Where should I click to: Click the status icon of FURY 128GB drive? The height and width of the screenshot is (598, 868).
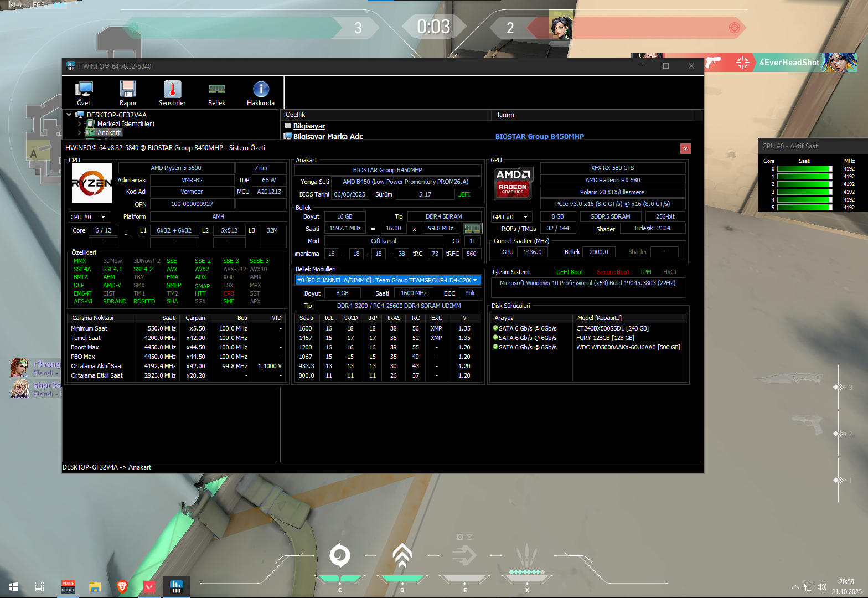[495, 337]
